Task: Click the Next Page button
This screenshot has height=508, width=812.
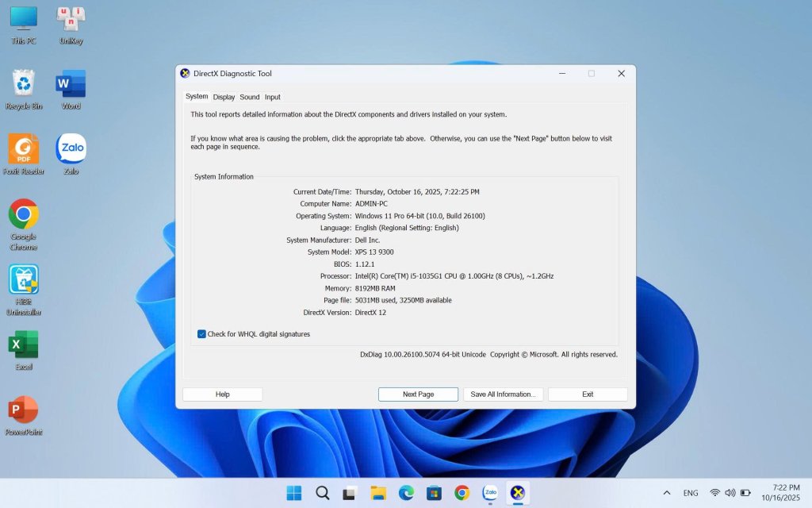Action: [x=418, y=394]
